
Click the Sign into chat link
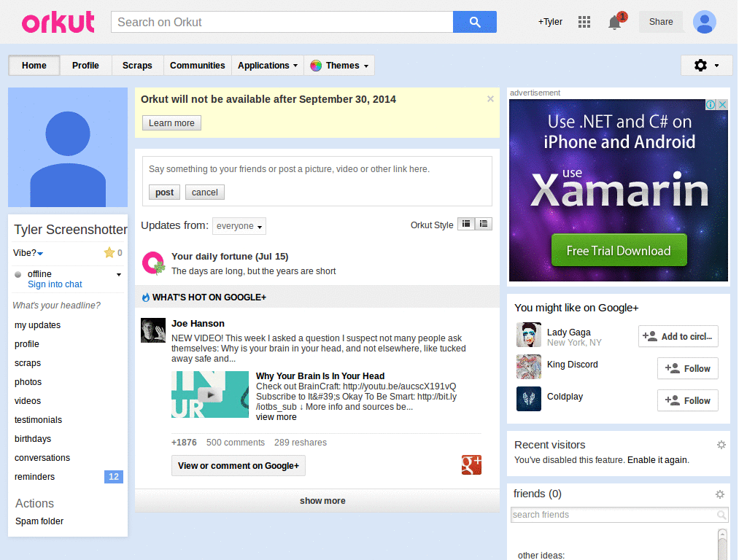click(x=55, y=284)
